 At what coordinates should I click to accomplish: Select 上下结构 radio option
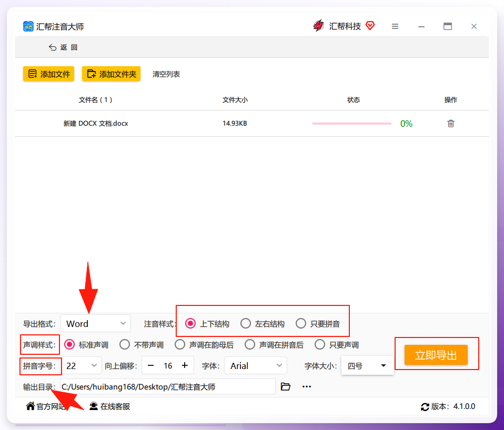[207, 324]
